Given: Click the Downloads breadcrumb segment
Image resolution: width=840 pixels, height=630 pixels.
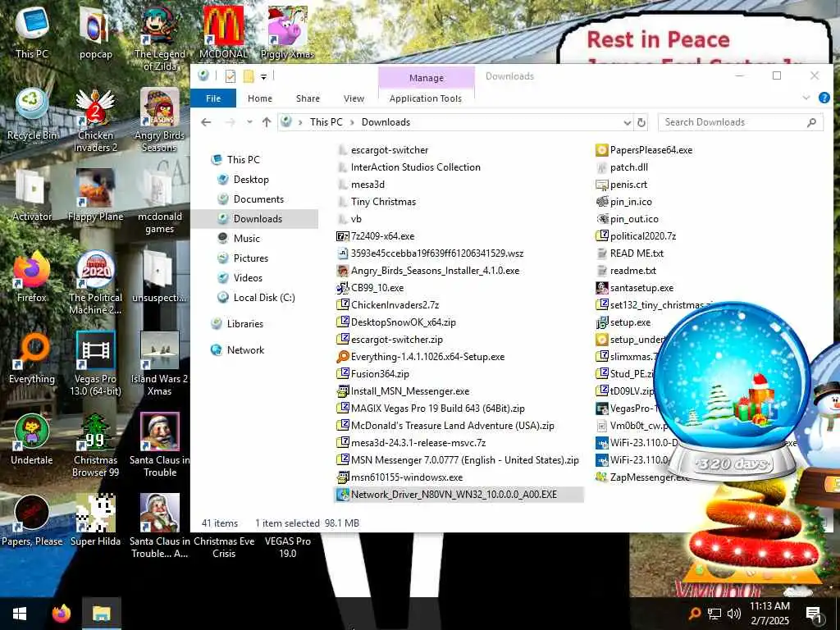Looking at the screenshot, I should [x=386, y=122].
